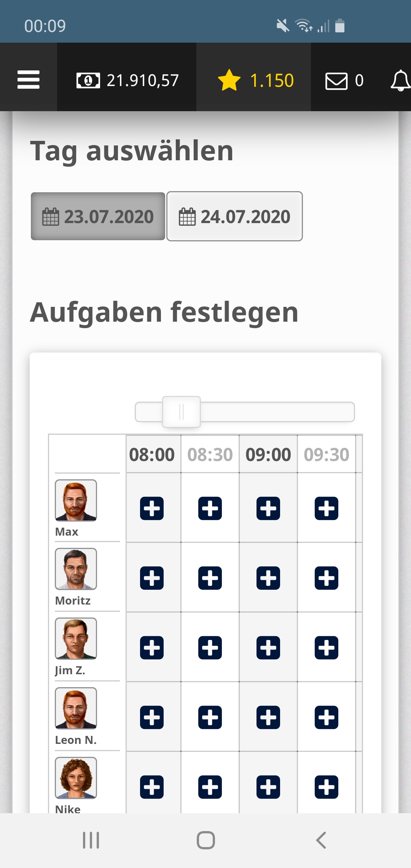
Task: Add task for Moritz at 09:00
Action: (268, 578)
